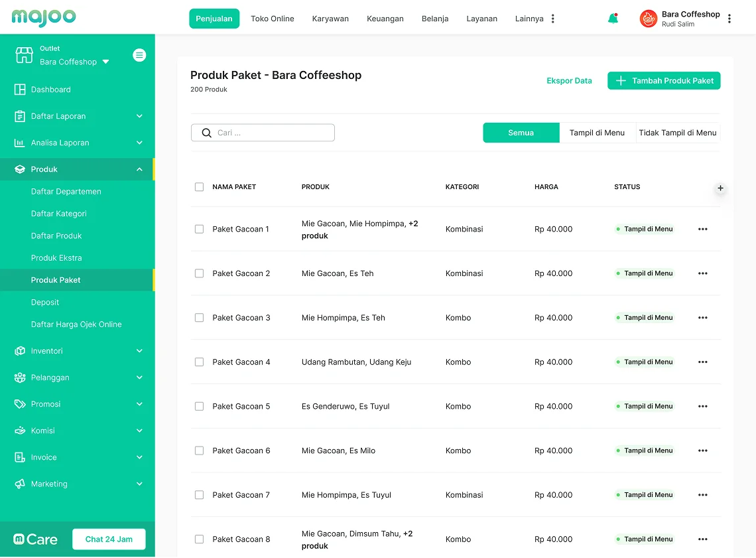The image size is (756, 558).
Task: Click the Tambah Produk Paket button
Action: [663, 81]
